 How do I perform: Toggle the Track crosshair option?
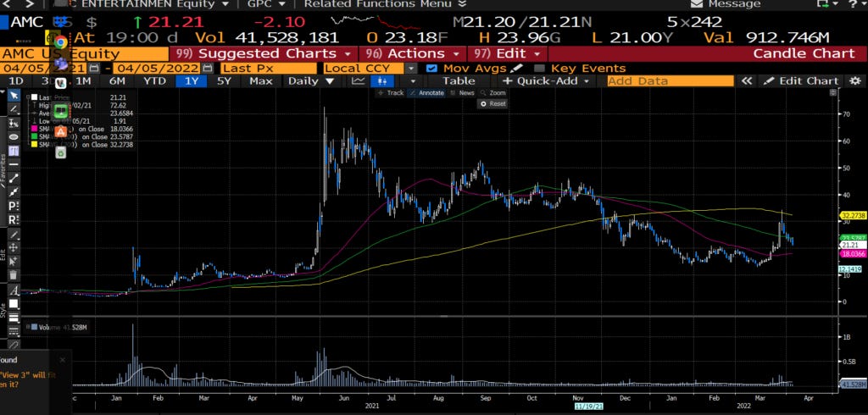(x=390, y=93)
